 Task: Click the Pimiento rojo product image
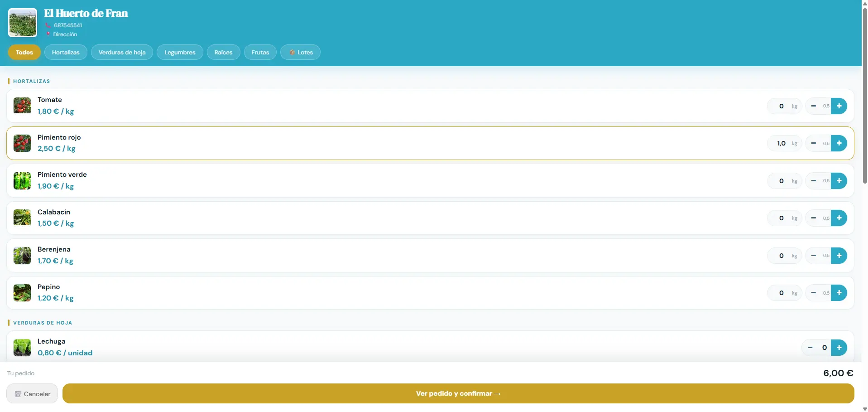click(22, 143)
